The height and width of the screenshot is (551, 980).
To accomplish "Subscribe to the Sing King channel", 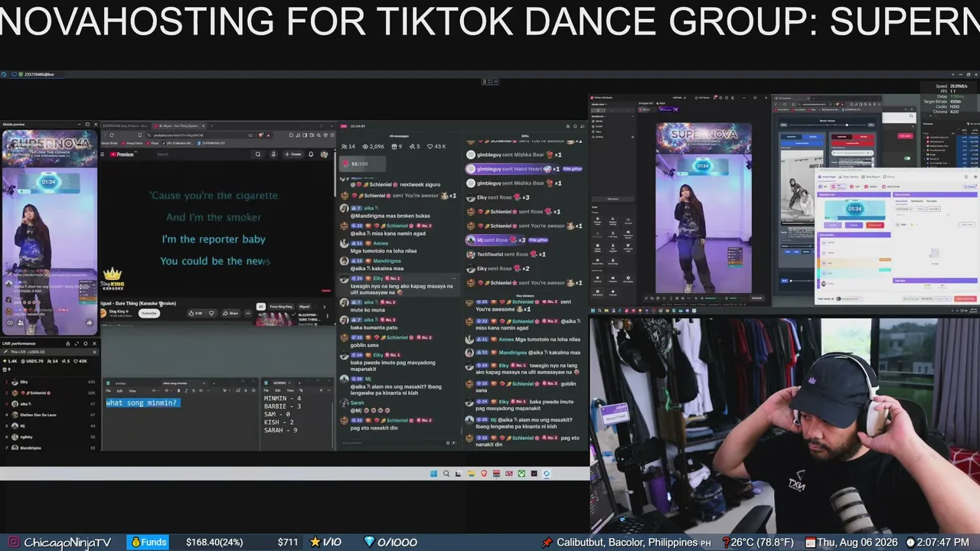I will 149,313.
